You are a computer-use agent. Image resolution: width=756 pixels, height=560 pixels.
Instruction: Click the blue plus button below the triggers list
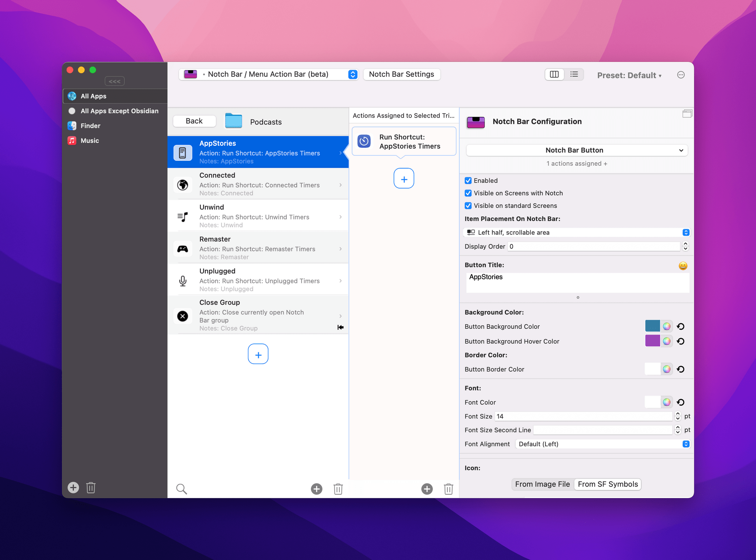click(258, 354)
